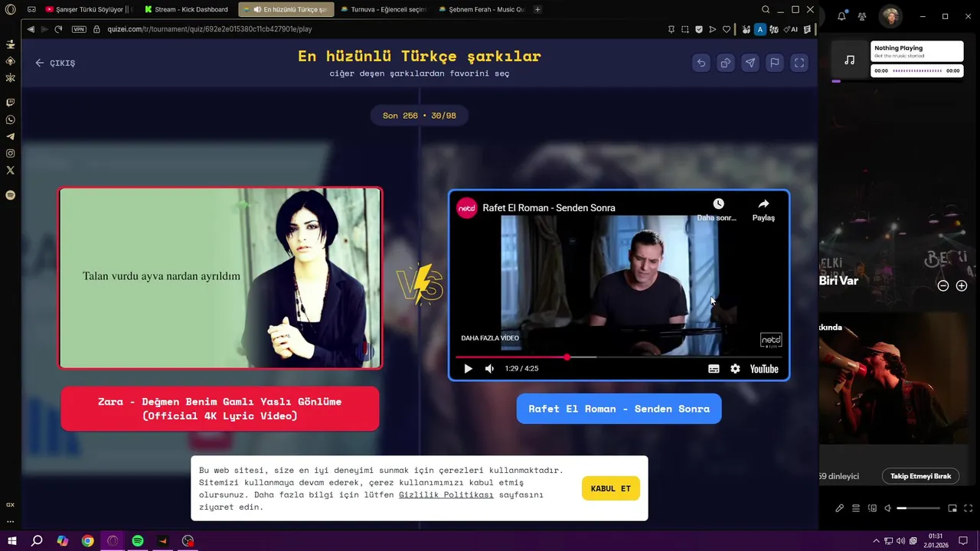Open Spotify from the Windows taskbar
This screenshot has height=551, width=980.
138,540
